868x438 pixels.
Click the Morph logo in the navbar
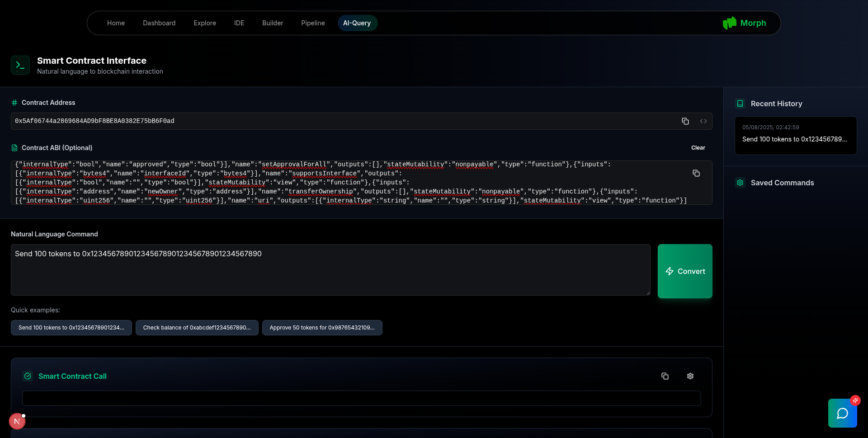730,23
